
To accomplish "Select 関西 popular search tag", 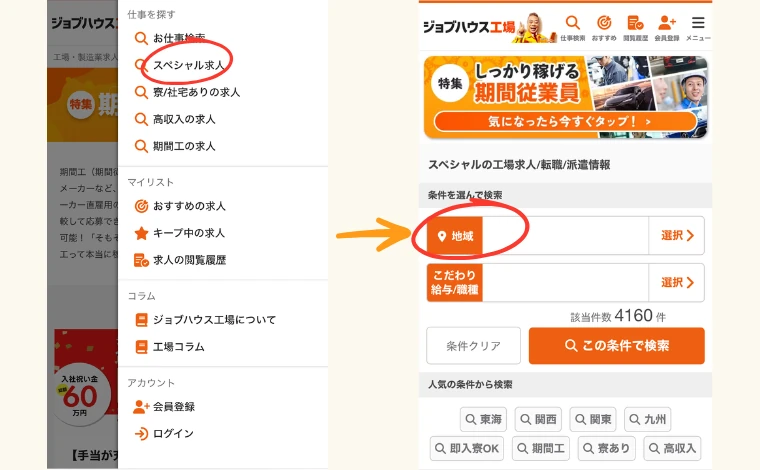I will point(538,419).
